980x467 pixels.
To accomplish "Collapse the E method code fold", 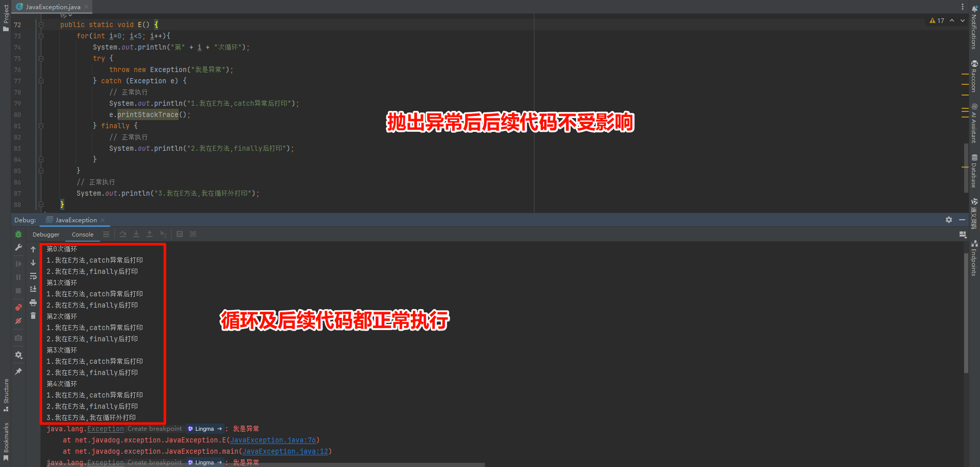I will (x=40, y=25).
